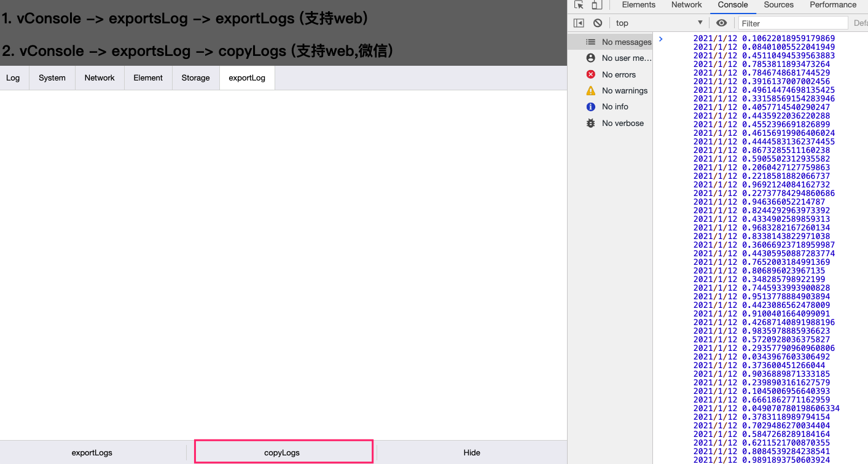This screenshot has width=868, height=464.
Task: Open live expression eye icon
Action: point(722,23)
